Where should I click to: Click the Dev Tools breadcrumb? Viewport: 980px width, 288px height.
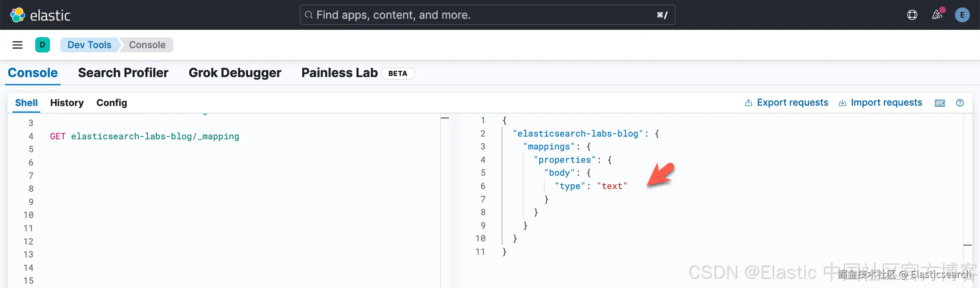[x=89, y=45]
